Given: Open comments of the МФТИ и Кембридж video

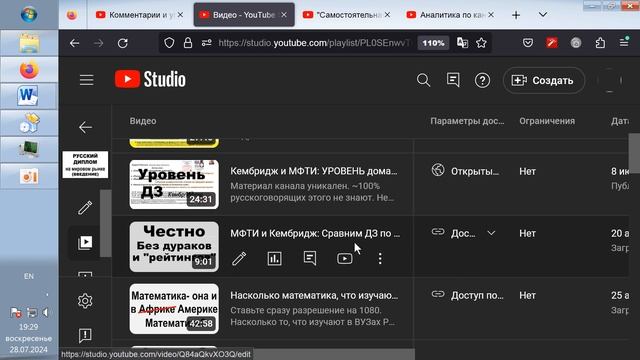Looking at the screenshot, I should (310, 258).
